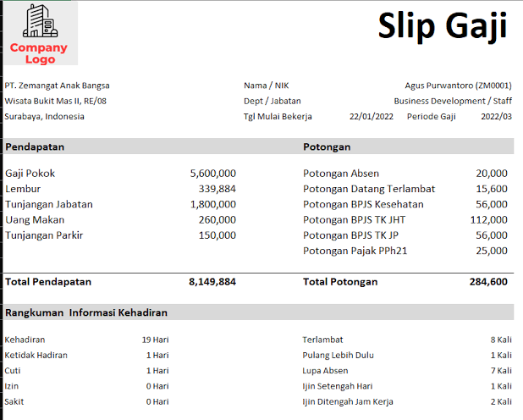Select the Potongan section header
This screenshot has width=523, height=420.
(x=327, y=146)
